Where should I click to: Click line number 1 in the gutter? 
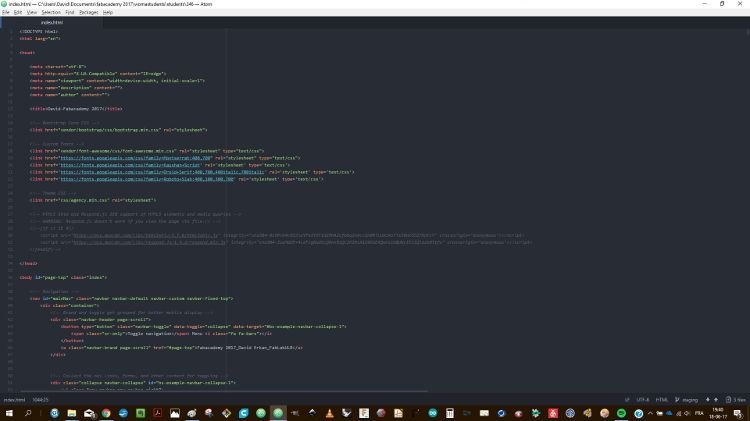point(11,32)
